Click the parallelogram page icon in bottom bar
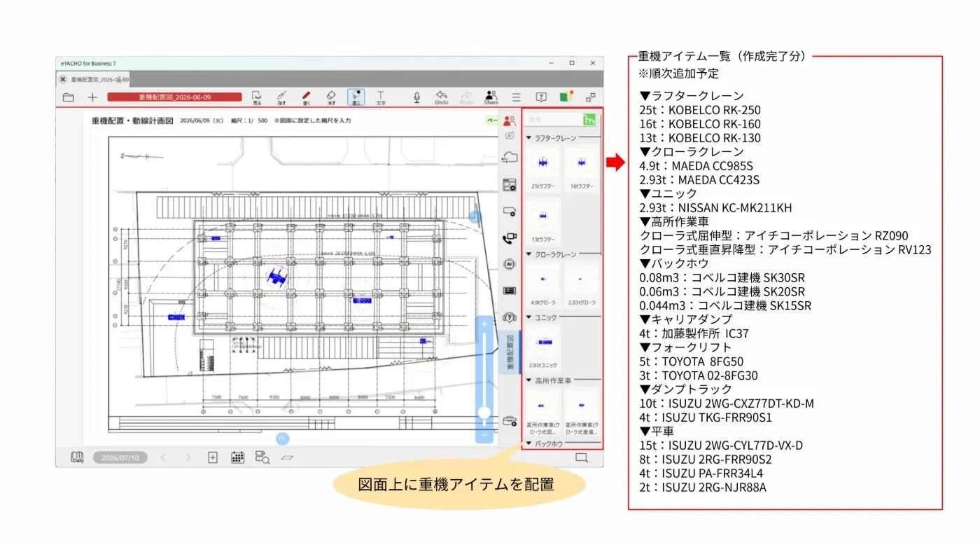The image size is (980, 545). [287, 457]
